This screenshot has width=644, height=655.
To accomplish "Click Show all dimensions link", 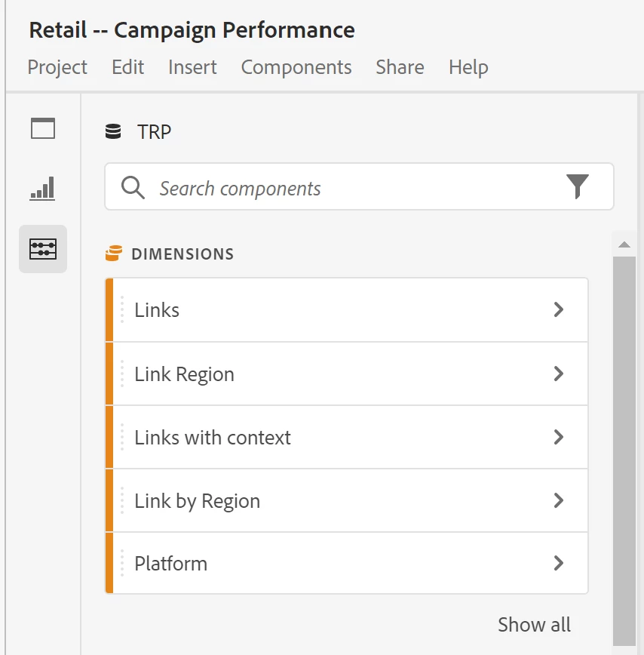I will (534, 625).
